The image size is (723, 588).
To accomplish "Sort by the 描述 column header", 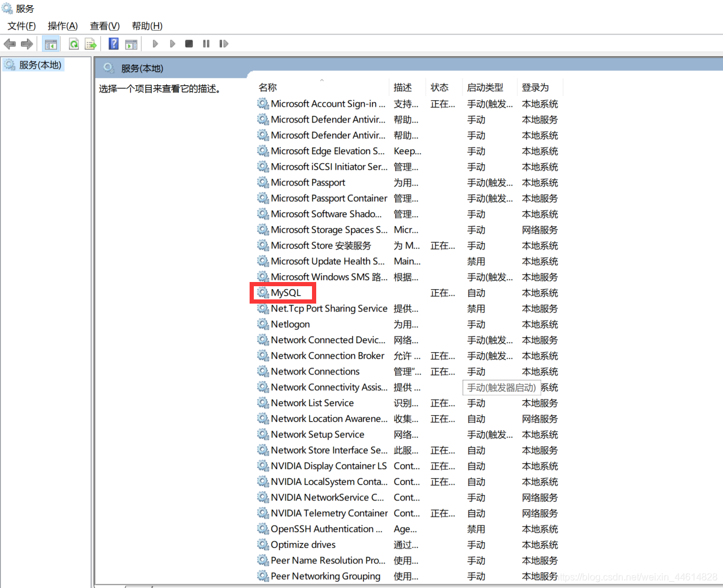I will click(403, 88).
